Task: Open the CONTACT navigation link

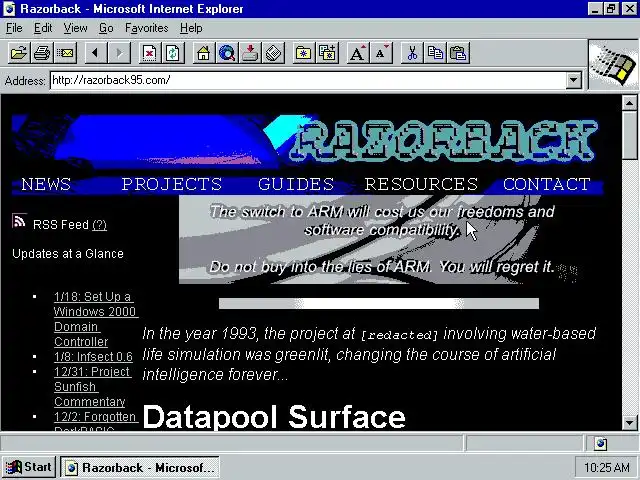Action: [x=547, y=184]
